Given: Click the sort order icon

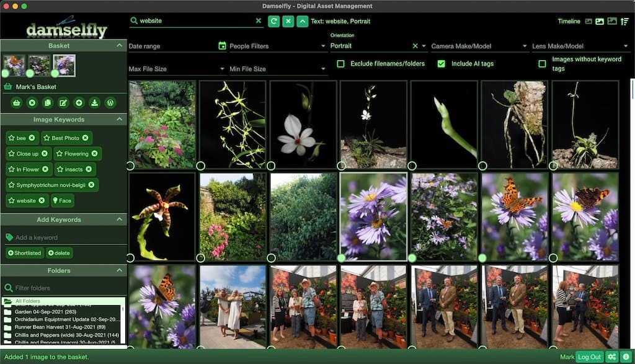Looking at the screenshot, I should coord(625,21).
